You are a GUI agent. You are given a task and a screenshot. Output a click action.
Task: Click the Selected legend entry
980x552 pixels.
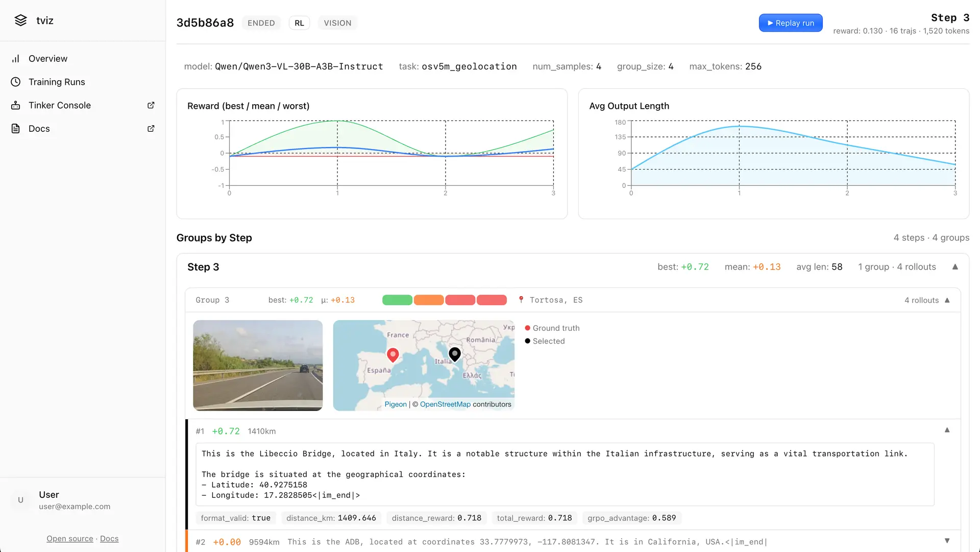click(x=545, y=341)
